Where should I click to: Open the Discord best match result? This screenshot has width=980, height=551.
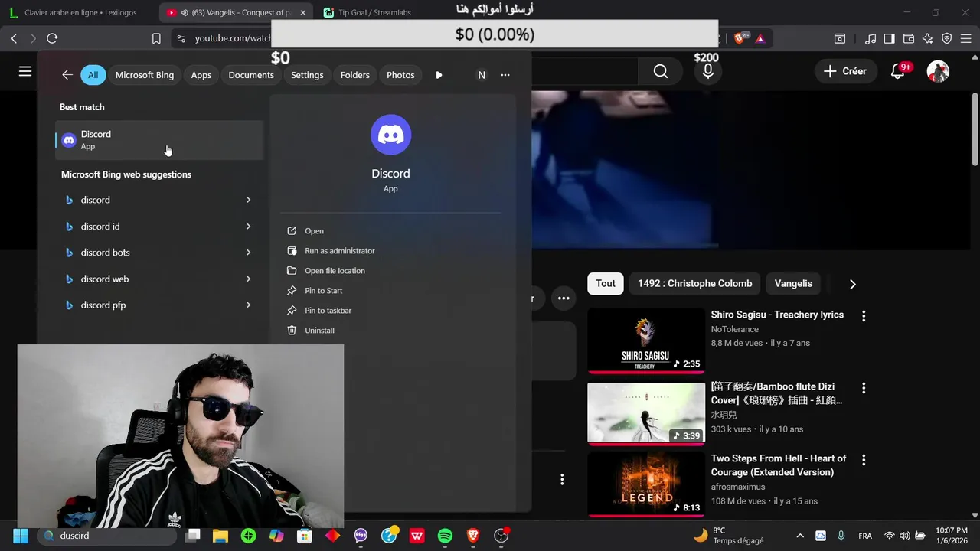(x=159, y=140)
